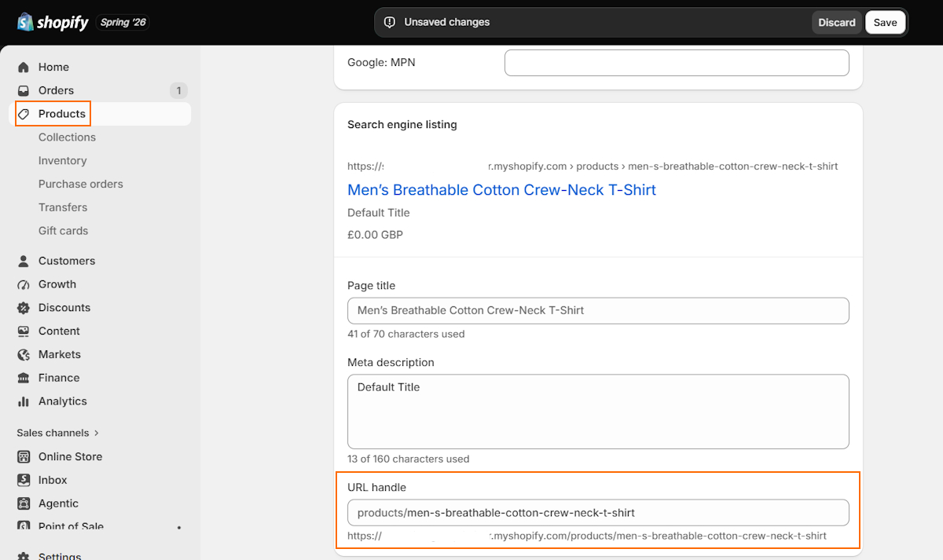This screenshot has width=943, height=560.
Task: Expand the Sales channels chevron
Action: pyautogui.click(x=97, y=434)
